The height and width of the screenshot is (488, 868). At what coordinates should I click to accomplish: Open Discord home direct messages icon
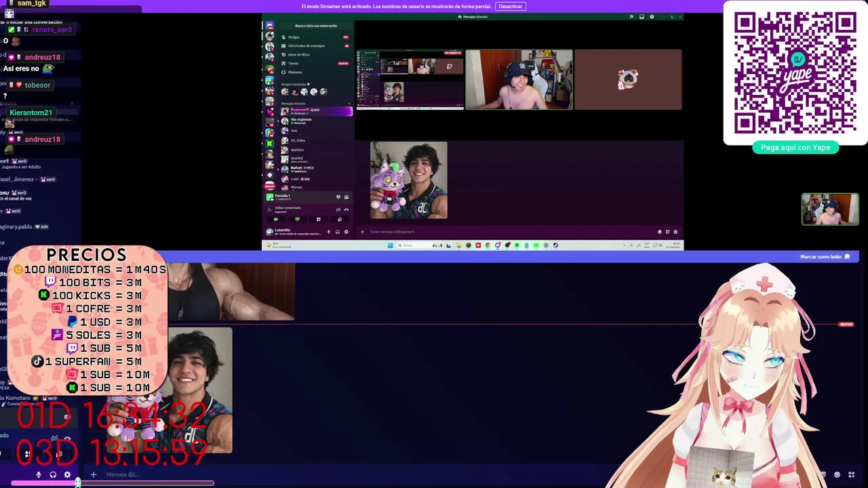pos(269,25)
